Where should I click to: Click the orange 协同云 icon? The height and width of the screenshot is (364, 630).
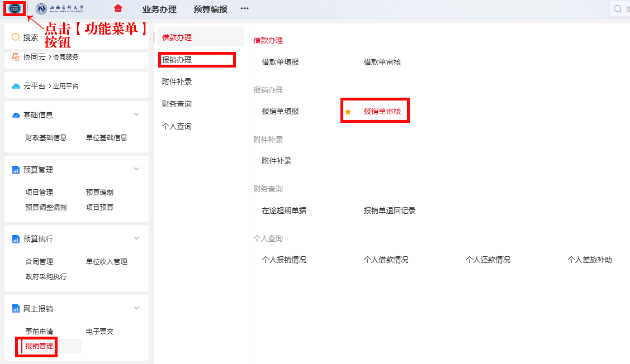click(16, 57)
